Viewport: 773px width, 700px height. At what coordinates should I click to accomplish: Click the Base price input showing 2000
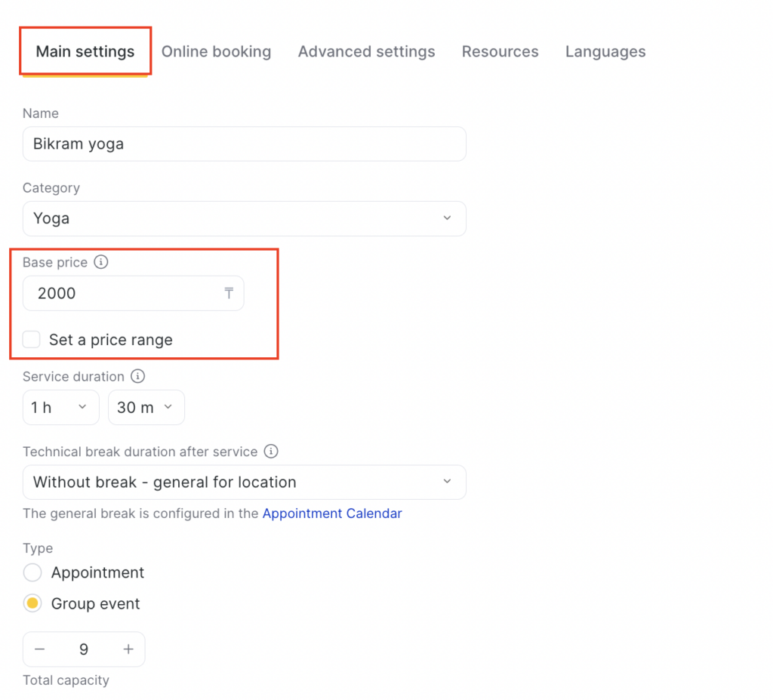121,293
